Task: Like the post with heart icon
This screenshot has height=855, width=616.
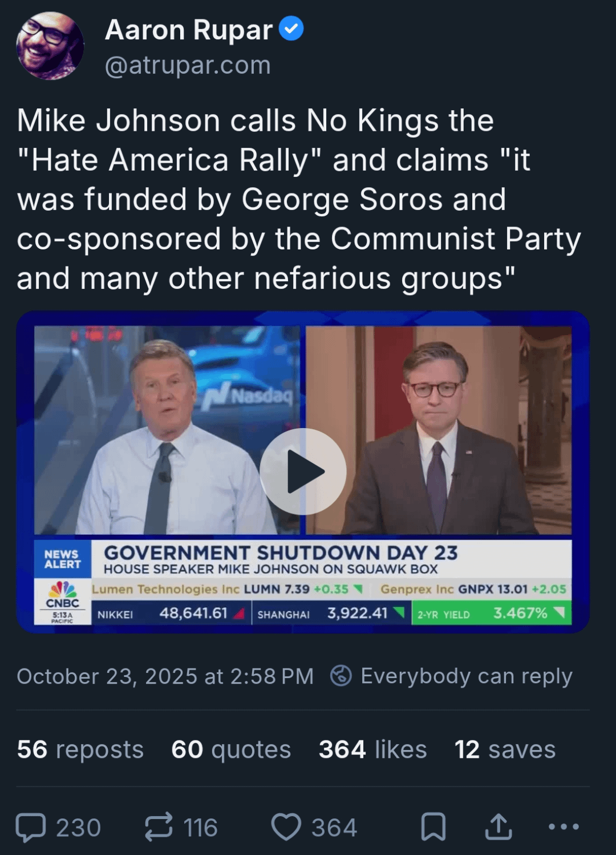Action: coord(286,827)
